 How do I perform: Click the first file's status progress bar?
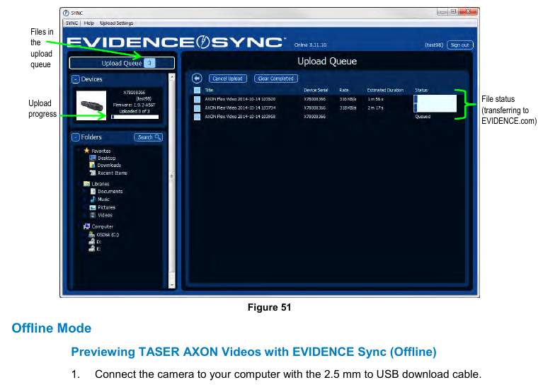(x=435, y=99)
